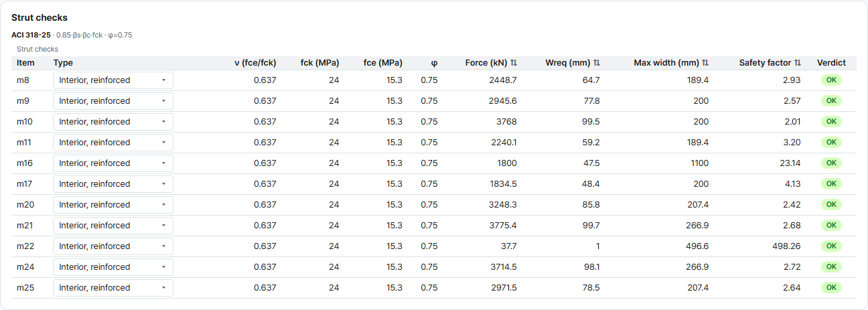Click the OK verdict badge for m24
Viewport: 868px width, 310px height.
(831, 267)
